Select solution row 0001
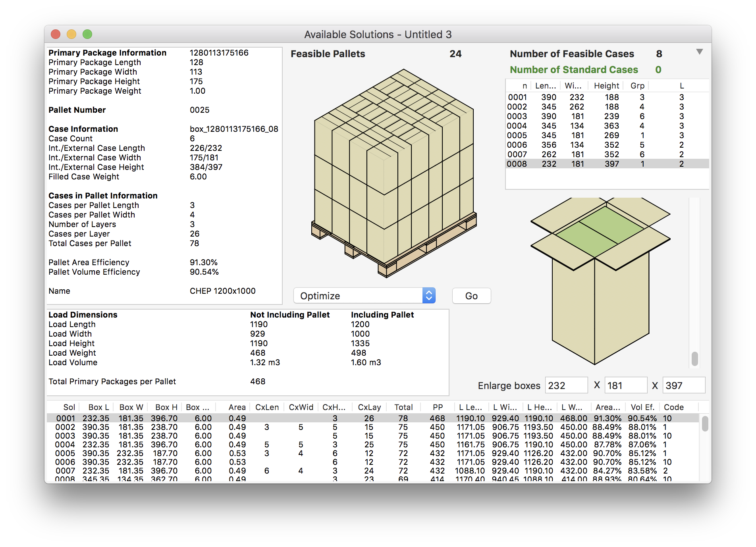Screen dimensions: 756x547 point(372,418)
